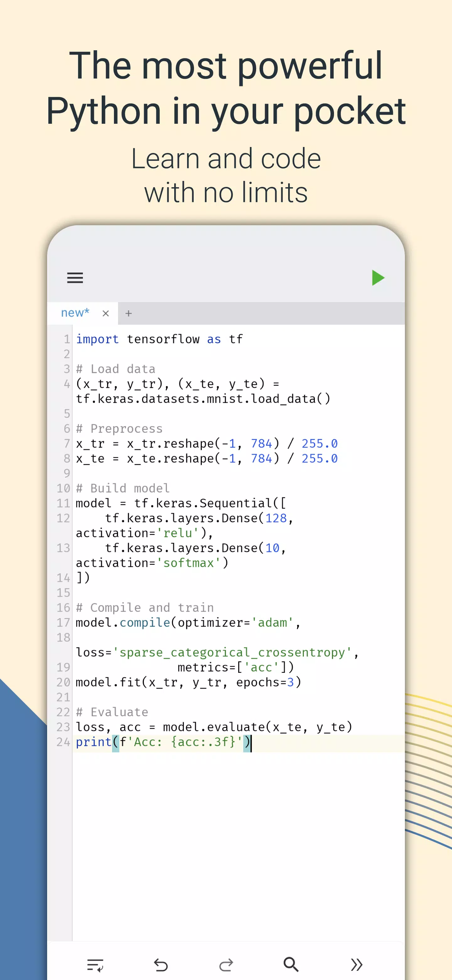Click the '# Compile and train' comment
Image resolution: width=452 pixels, height=980 pixels.
(x=144, y=607)
